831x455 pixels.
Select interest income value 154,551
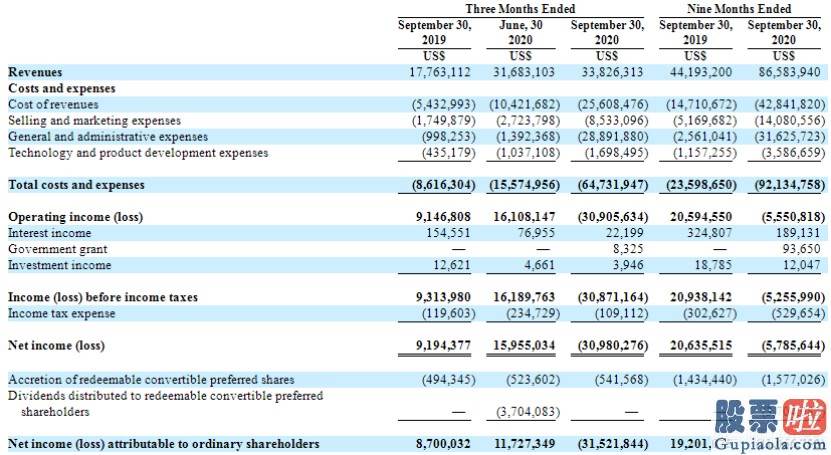coord(448,233)
